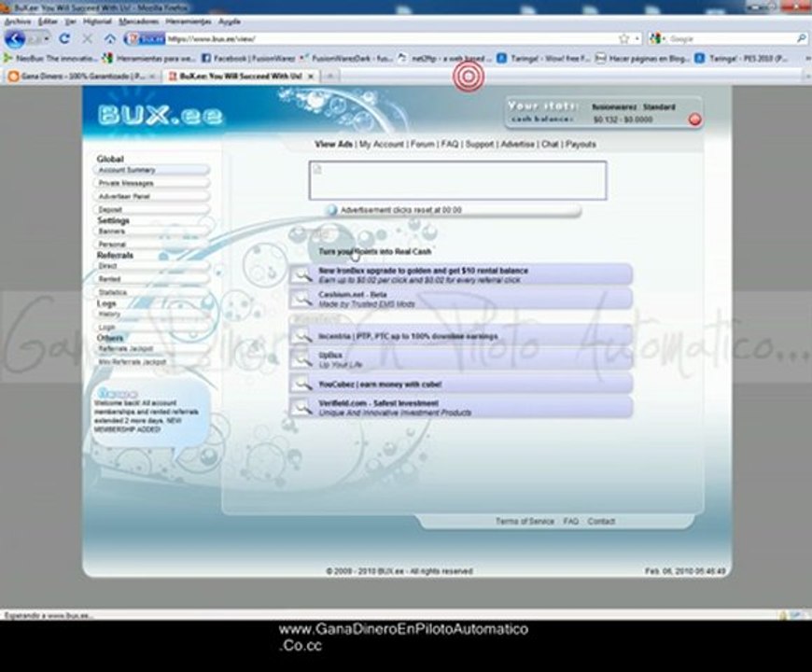Image resolution: width=812 pixels, height=672 pixels.
Task: Click the empty banner ad frame
Action: click(x=457, y=180)
